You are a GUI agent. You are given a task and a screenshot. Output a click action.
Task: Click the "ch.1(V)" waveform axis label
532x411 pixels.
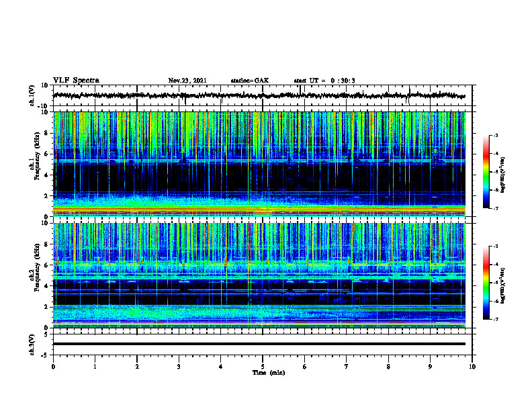[x=32, y=95]
